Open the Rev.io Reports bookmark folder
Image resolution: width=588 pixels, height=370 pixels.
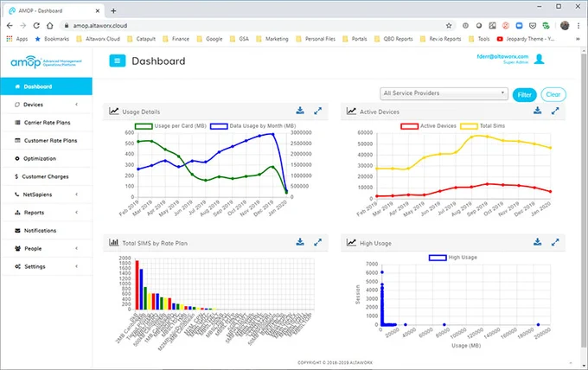coord(441,39)
